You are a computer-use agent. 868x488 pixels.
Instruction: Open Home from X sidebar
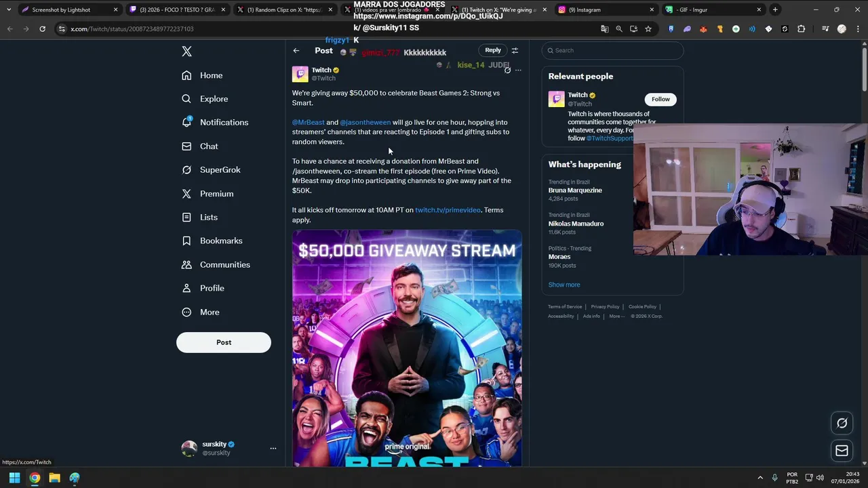pos(202,75)
